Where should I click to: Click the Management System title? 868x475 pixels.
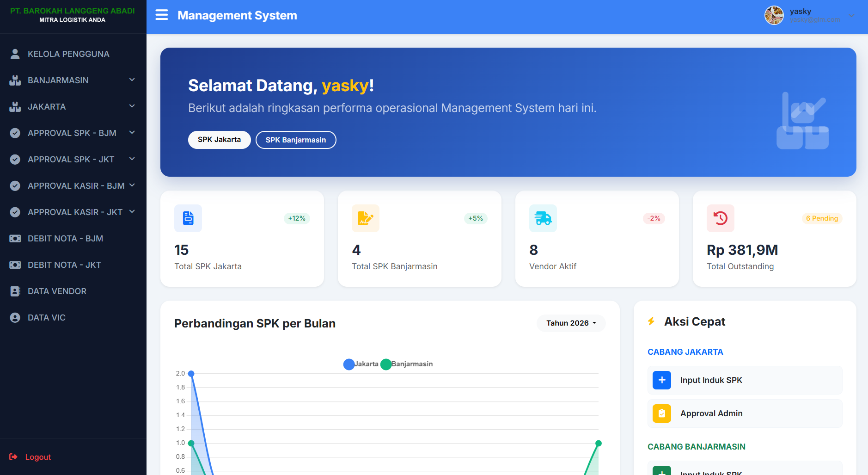click(237, 15)
